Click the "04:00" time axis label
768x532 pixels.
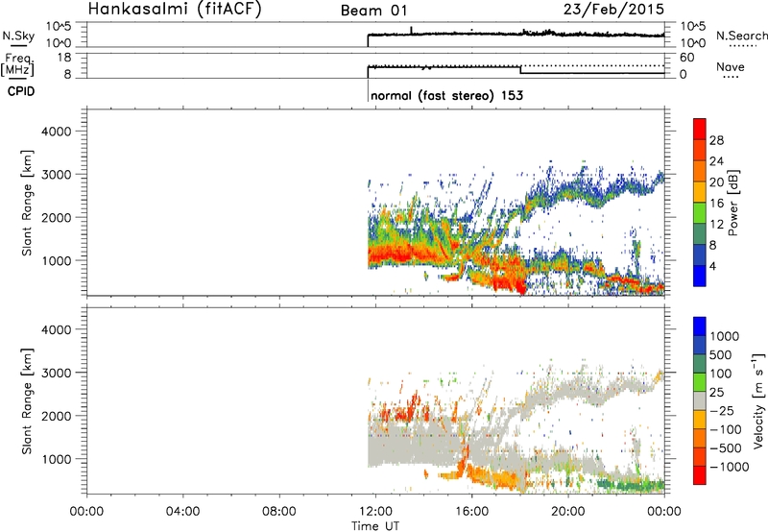183,512
